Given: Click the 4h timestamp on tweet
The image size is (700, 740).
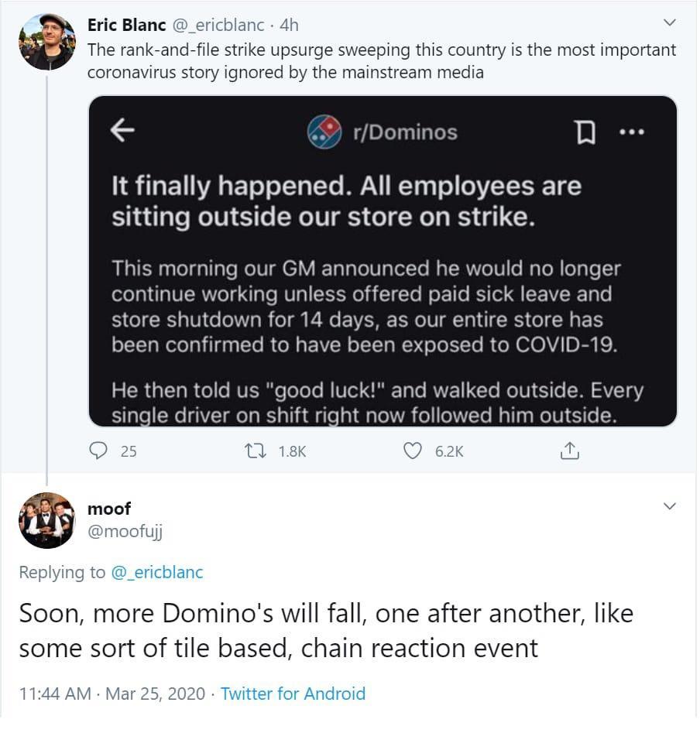Looking at the screenshot, I should [289, 25].
